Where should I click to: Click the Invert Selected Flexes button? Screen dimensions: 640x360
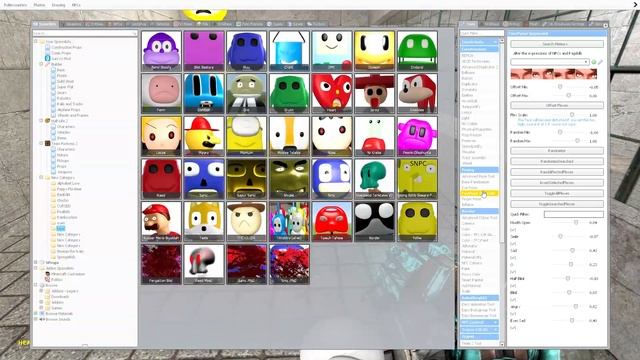(557, 183)
